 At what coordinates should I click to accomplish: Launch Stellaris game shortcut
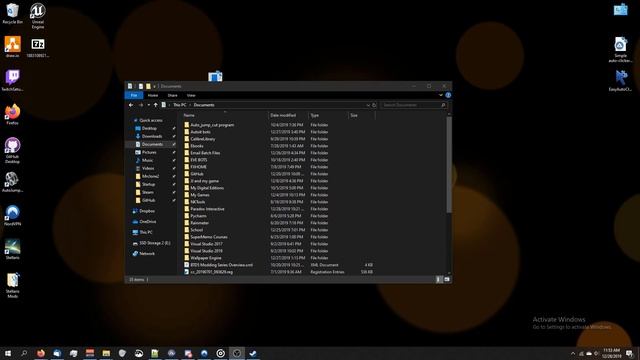[12, 249]
